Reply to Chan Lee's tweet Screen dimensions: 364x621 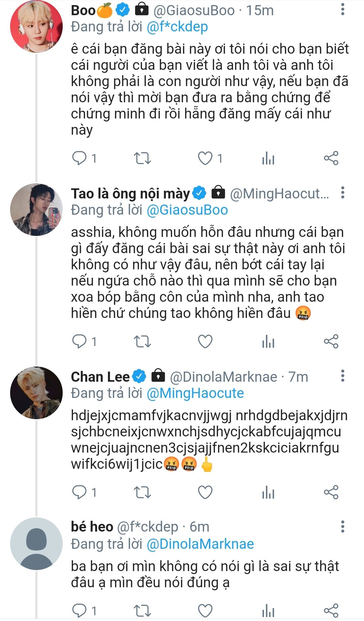point(80,492)
